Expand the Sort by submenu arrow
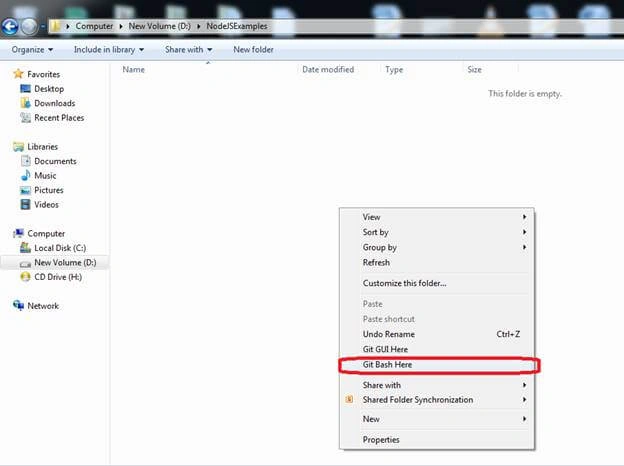 pos(525,232)
